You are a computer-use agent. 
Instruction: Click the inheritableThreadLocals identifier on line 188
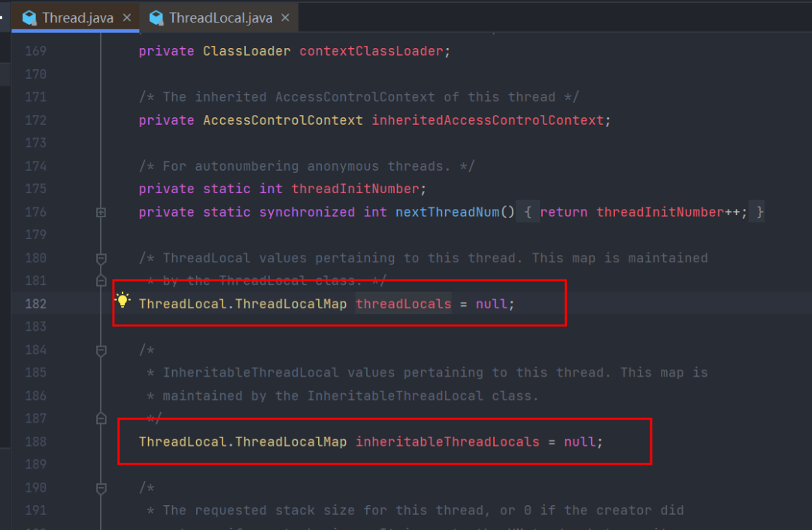(447, 441)
